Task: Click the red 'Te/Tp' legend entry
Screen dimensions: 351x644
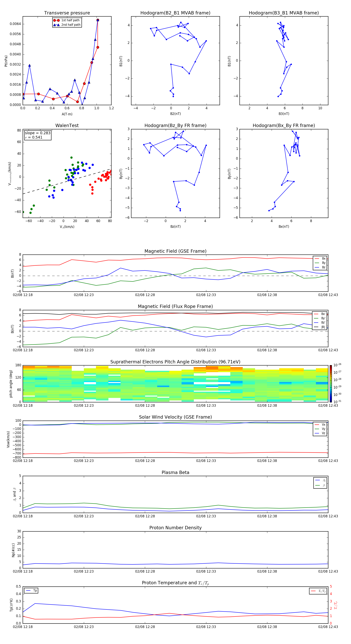Action: pyautogui.click(x=318, y=591)
